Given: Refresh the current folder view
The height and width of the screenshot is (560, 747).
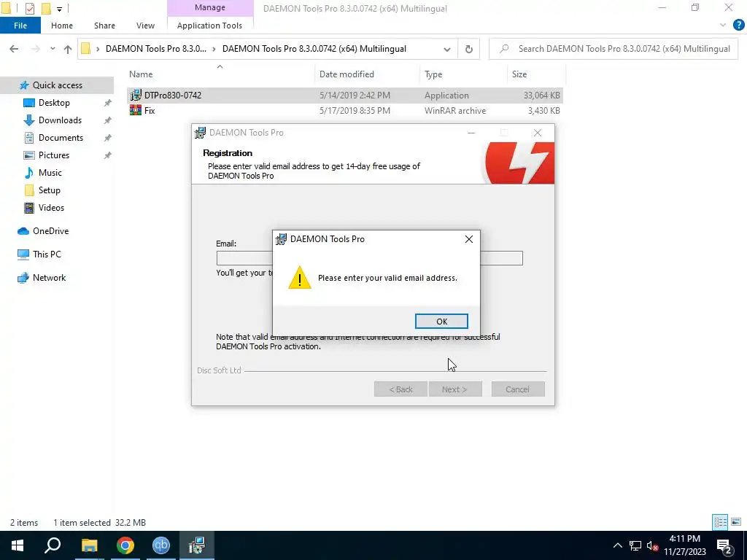Looking at the screenshot, I should [x=469, y=49].
